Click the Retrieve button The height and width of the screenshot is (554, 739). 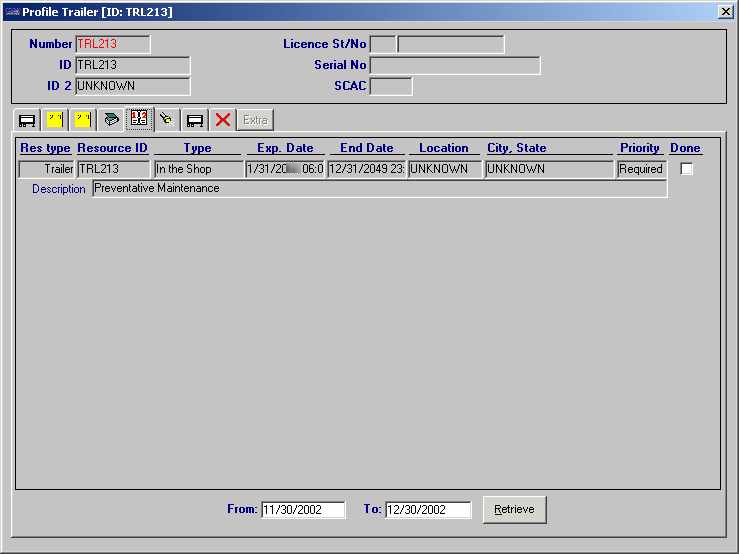point(514,509)
